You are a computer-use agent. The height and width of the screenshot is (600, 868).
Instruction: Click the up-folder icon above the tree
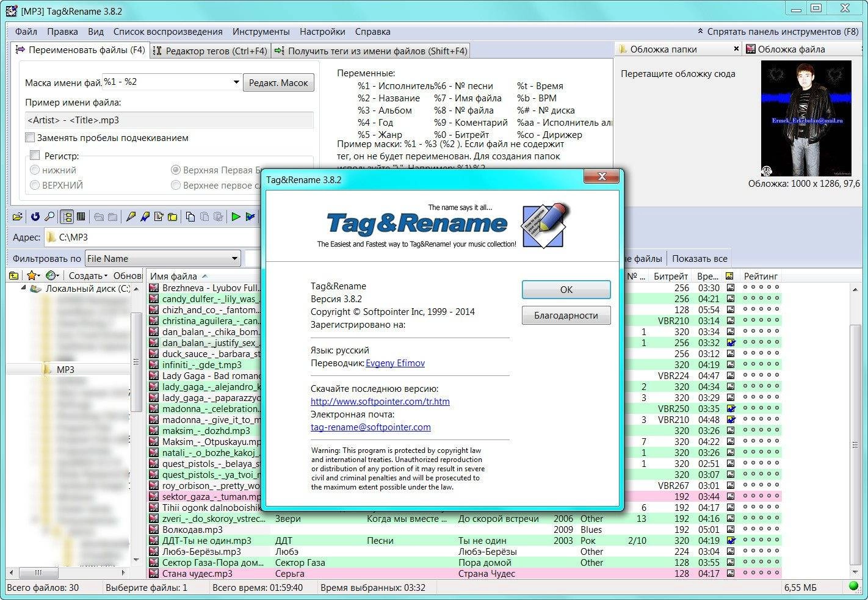coord(14,276)
